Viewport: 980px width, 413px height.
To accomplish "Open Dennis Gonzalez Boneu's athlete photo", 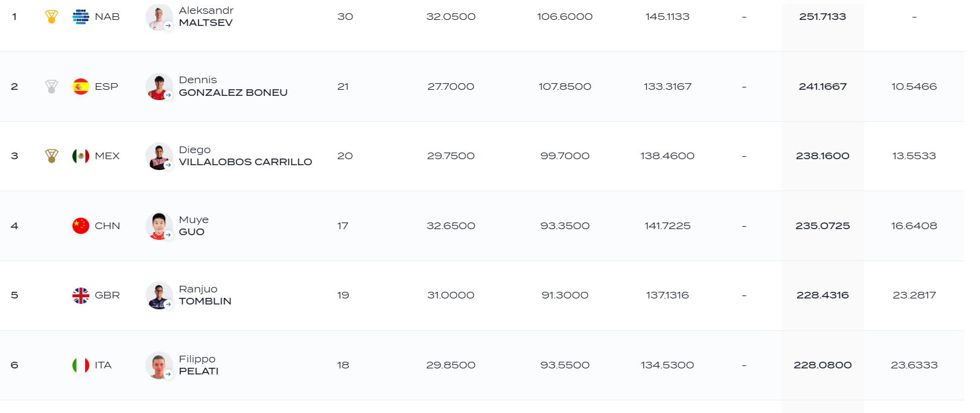I will tap(159, 87).
